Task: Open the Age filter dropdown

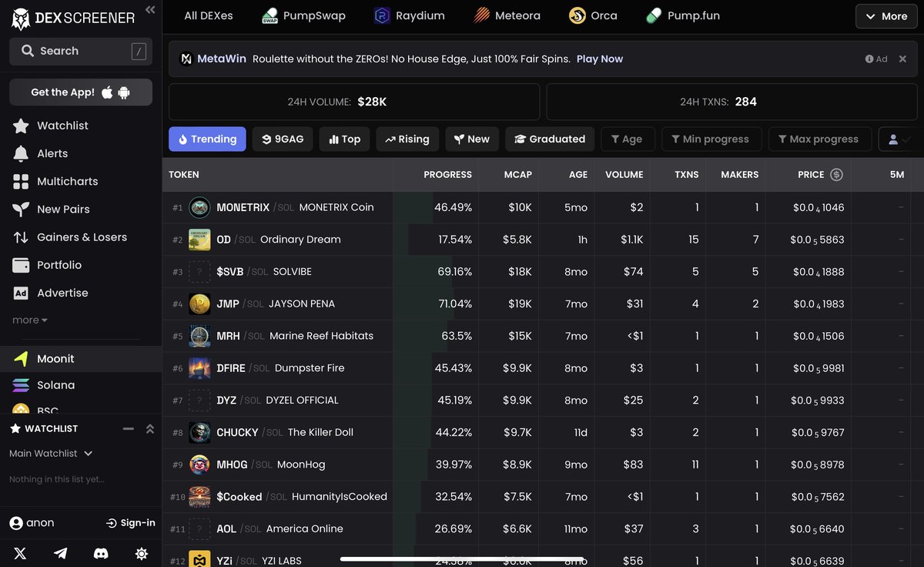Action: coord(628,139)
